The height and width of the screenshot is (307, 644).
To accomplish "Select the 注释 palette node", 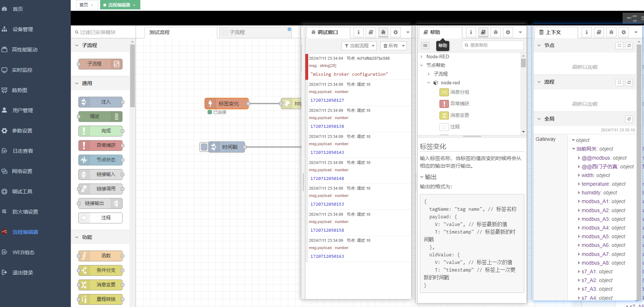I will point(100,218).
